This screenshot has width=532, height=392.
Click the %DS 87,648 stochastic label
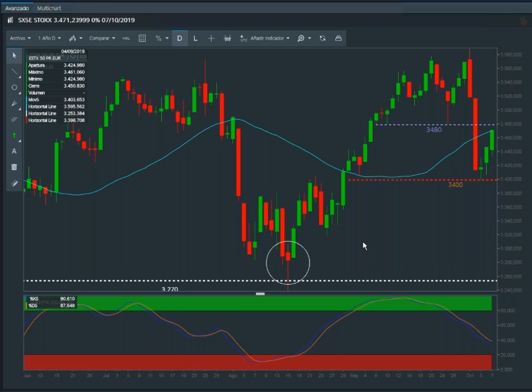click(x=51, y=305)
